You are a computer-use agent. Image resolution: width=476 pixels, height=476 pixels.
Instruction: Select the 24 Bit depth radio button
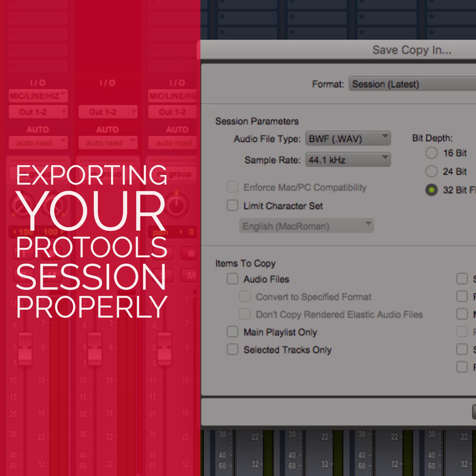431,171
